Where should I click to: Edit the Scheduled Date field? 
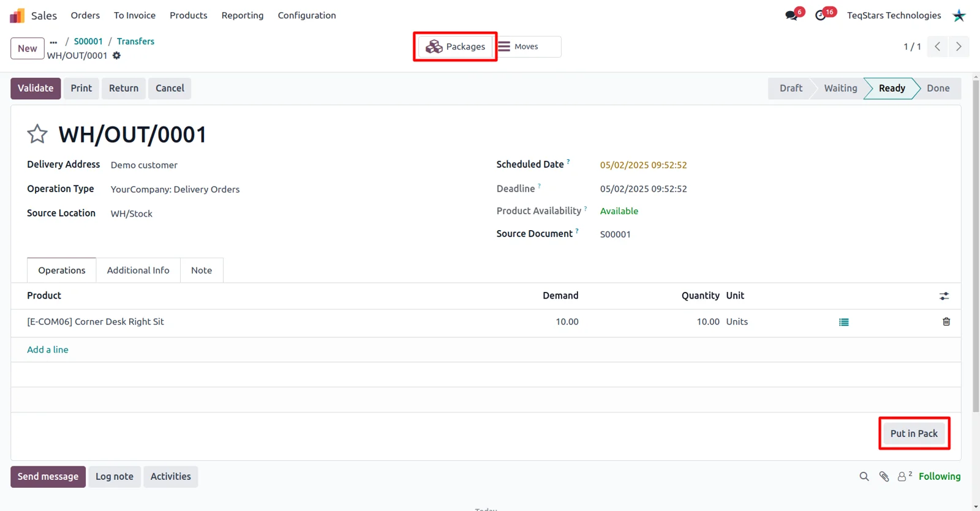(643, 165)
